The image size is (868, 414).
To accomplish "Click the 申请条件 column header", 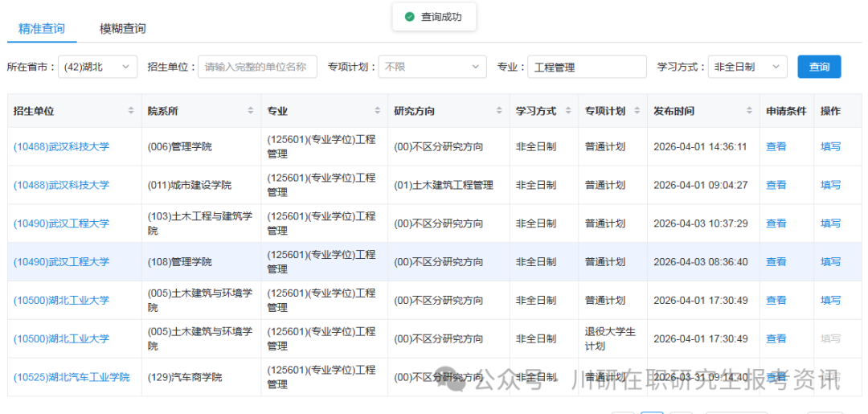I will pos(786,111).
